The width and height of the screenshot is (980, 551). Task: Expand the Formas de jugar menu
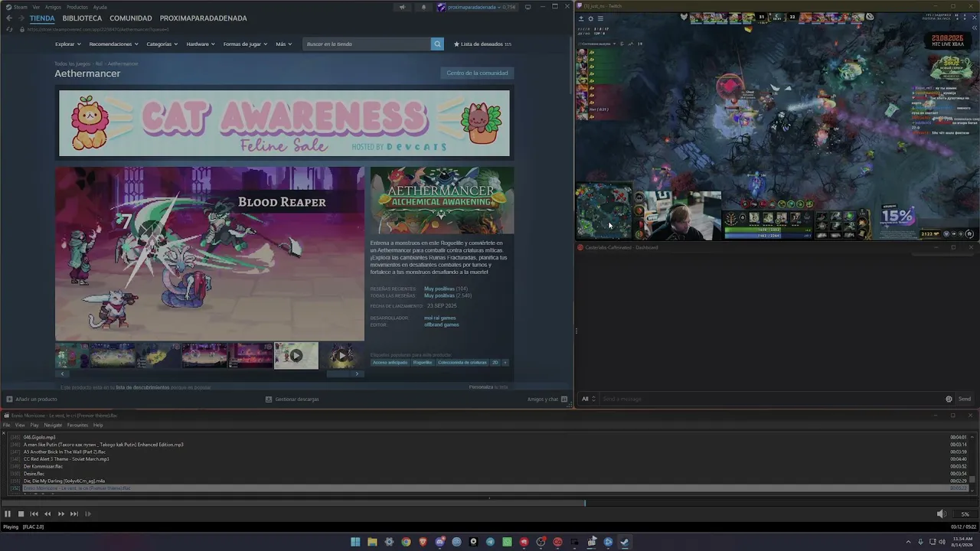click(x=245, y=44)
